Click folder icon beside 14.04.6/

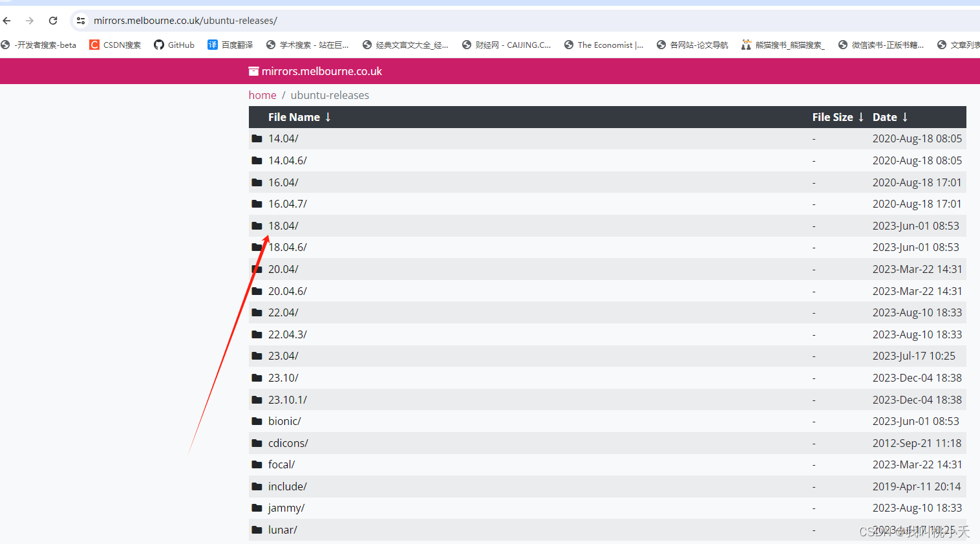tap(257, 160)
